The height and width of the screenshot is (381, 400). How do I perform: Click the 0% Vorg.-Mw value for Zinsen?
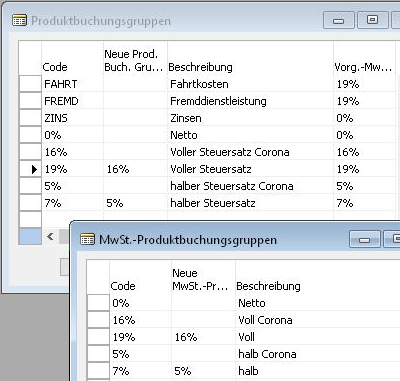345,118
